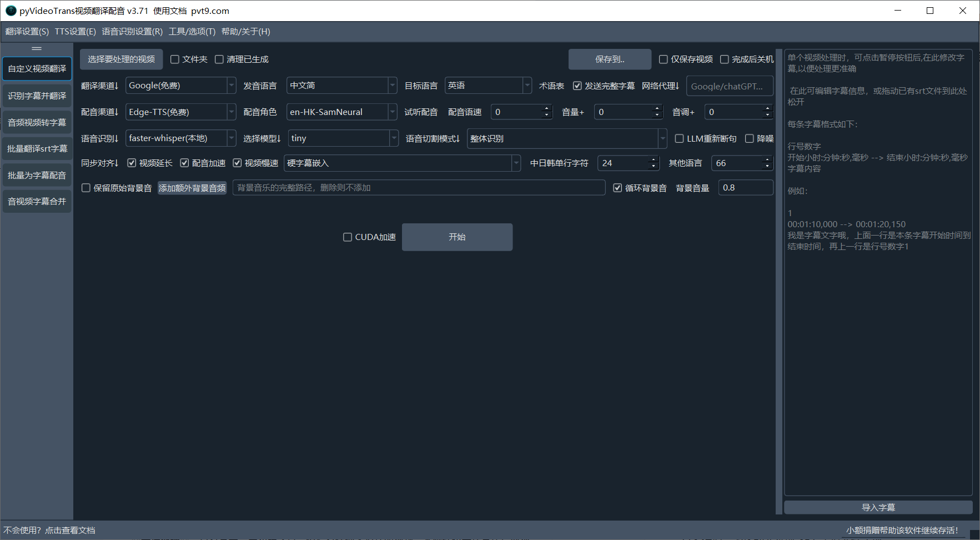This screenshot has width=980, height=540.
Task: Open the 语音识别设置(R) menu
Action: coord(132,32)
